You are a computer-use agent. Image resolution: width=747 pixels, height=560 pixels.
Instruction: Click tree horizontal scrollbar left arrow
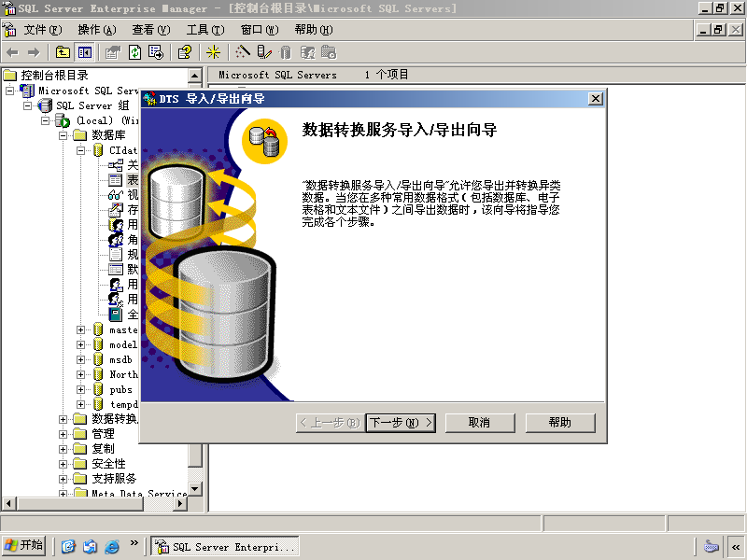pos(9,503)
